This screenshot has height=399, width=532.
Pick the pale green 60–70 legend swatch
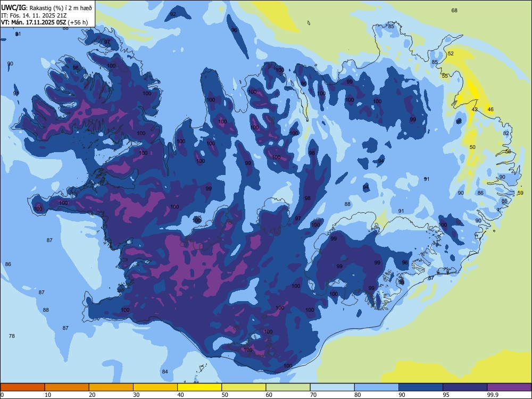point(288,387)
